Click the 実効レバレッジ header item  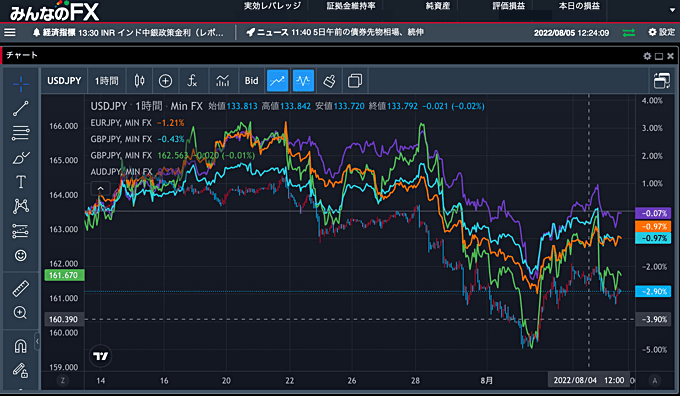pos(272,6)
